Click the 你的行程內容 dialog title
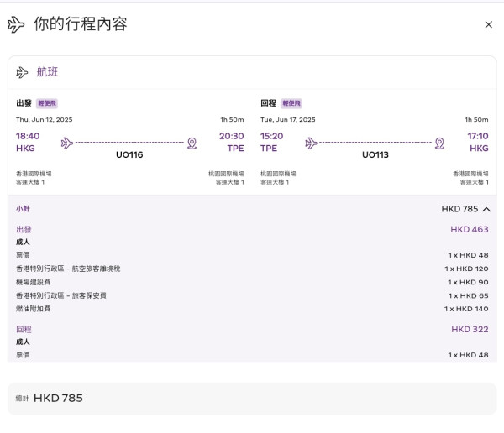504x433 pixels. pyautogui.click(x=81, y=24)
